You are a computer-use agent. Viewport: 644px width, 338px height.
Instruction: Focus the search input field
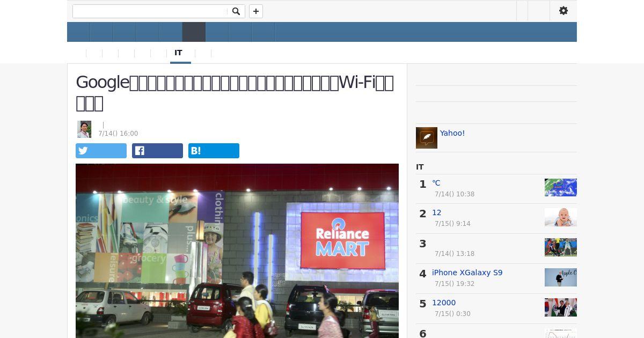(150, 11)
